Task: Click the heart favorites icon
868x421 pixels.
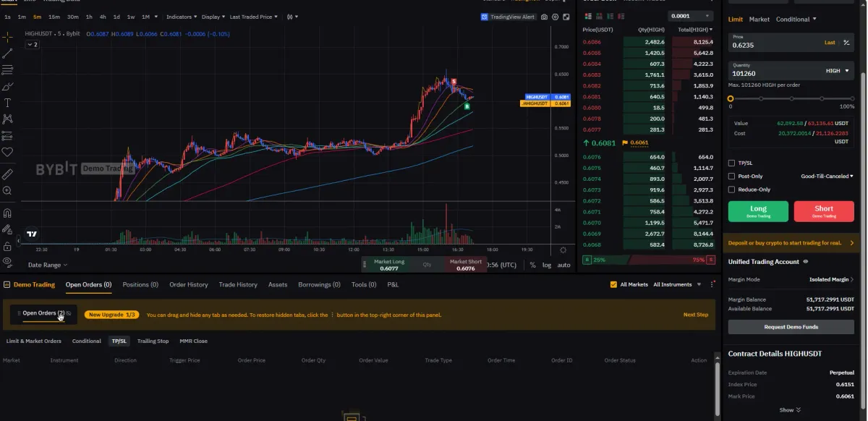Action: tap(7, 152)
